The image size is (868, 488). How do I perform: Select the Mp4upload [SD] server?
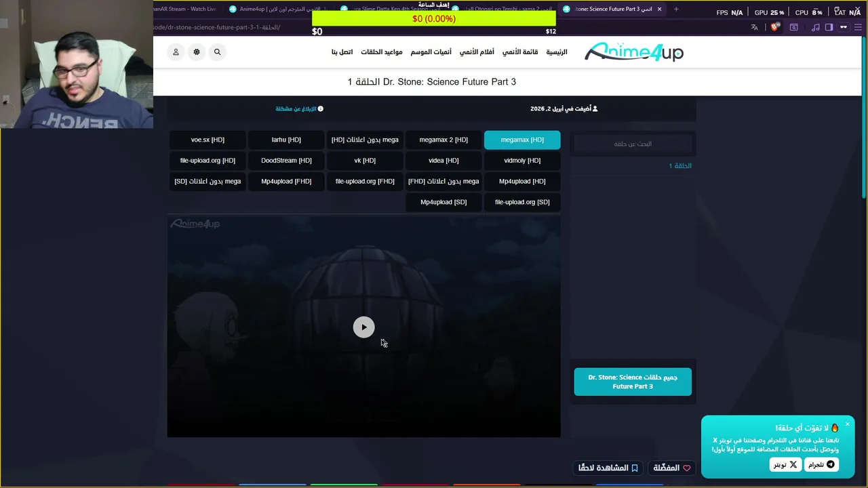click(443, 202)
